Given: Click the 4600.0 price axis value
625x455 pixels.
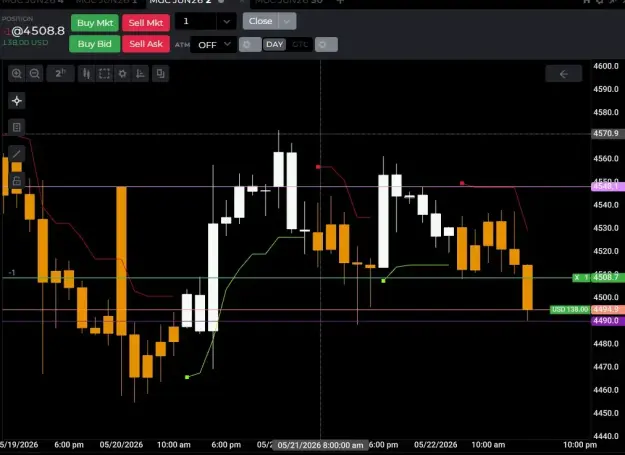Looking at the screenshot, I should click(606, 66).
